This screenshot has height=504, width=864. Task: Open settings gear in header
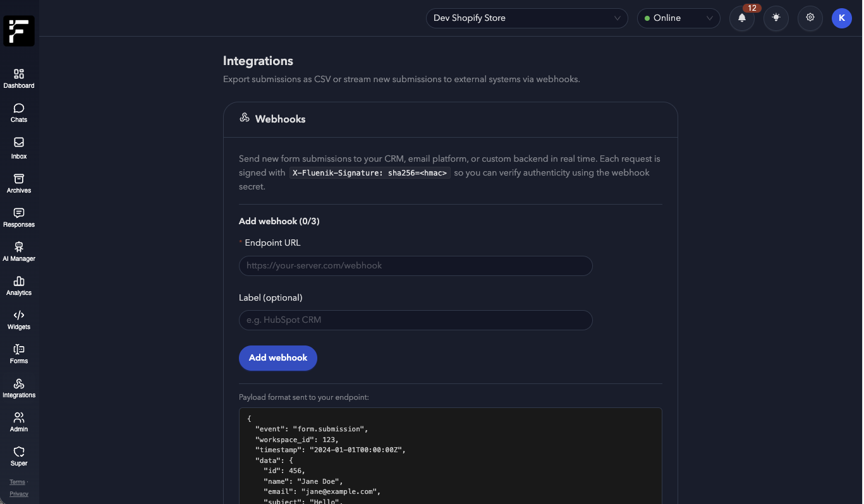810,18
